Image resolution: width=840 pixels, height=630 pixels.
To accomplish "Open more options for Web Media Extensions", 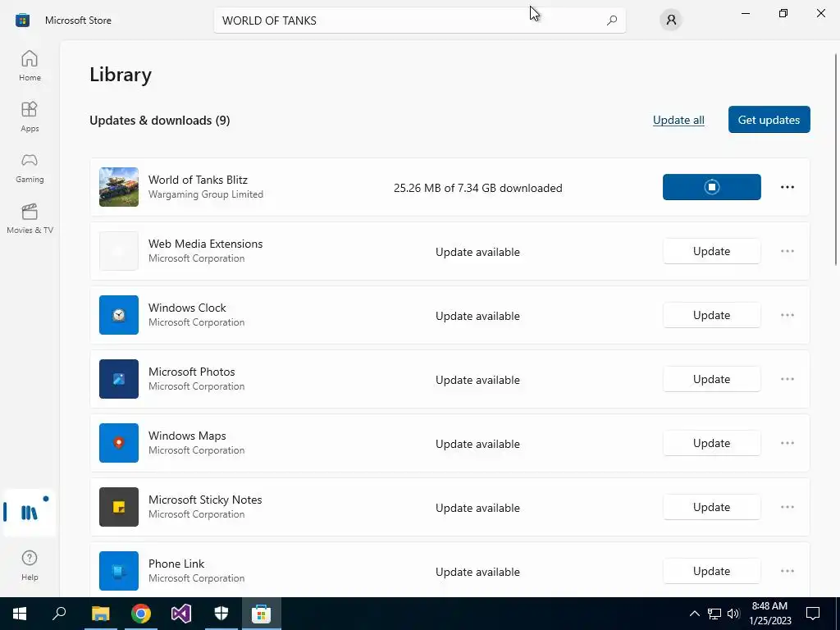I will [x=787, y=251].
